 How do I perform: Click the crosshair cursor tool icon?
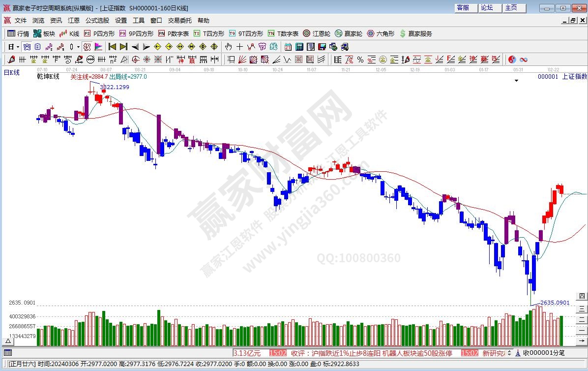pyautogui.click(x=239, y=47)
